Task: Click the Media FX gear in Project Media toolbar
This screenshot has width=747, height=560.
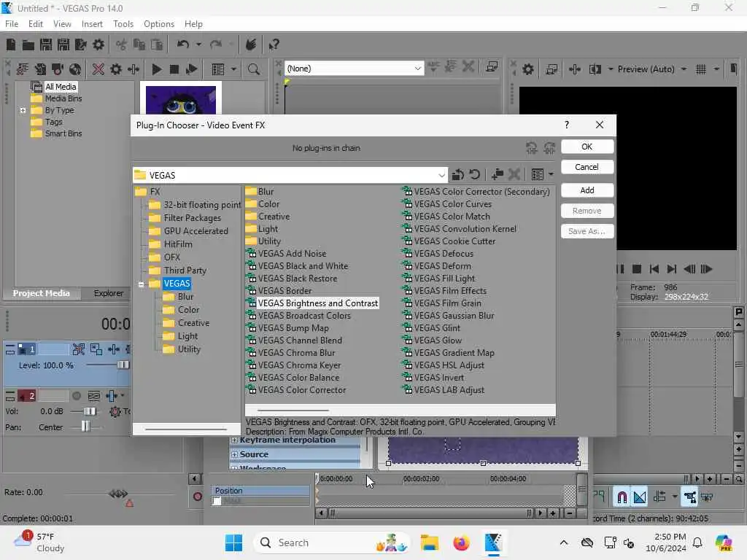Action: pos(116,69)
